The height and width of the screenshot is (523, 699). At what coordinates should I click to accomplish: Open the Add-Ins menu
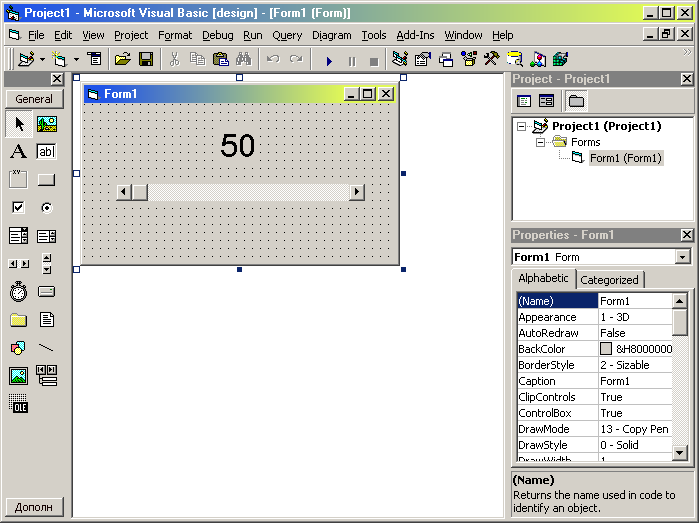[x=415, y=35]
